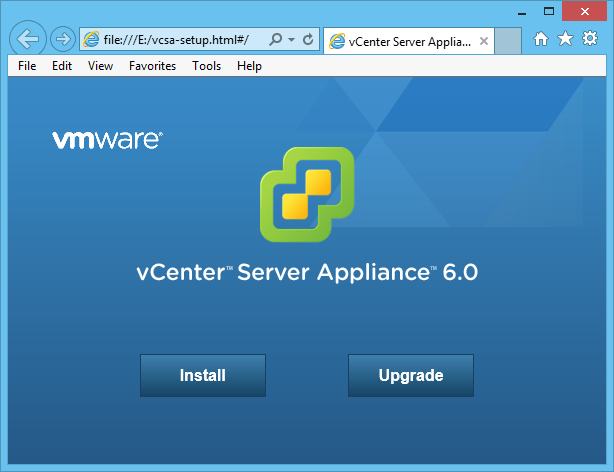Click the vmware logo
Image resolution: width=614 pixels, height=472 pixels.
(x=108, y=140)
